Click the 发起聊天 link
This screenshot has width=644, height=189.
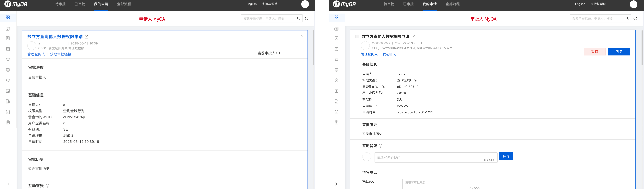click(389, 54)
